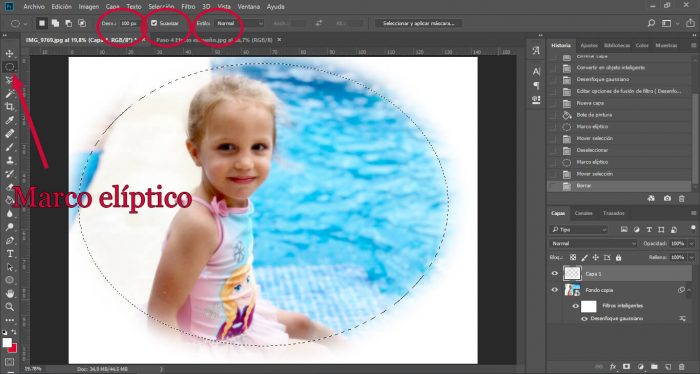Open the Paragraph panel icon
The height and width of the screenshot is (374, 700).
[536, 85]
